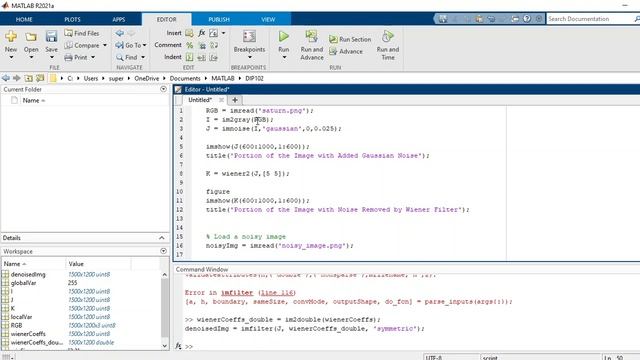Click the Breakpoints icon
This screenshot has height=360, width=640.
pyautogui.click(x=249, y=37)
